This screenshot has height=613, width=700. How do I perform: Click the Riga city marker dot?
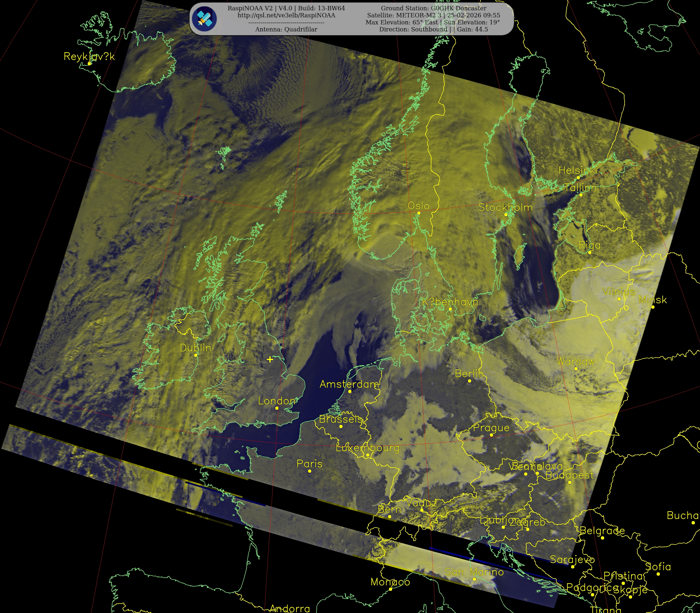(590, 253)
